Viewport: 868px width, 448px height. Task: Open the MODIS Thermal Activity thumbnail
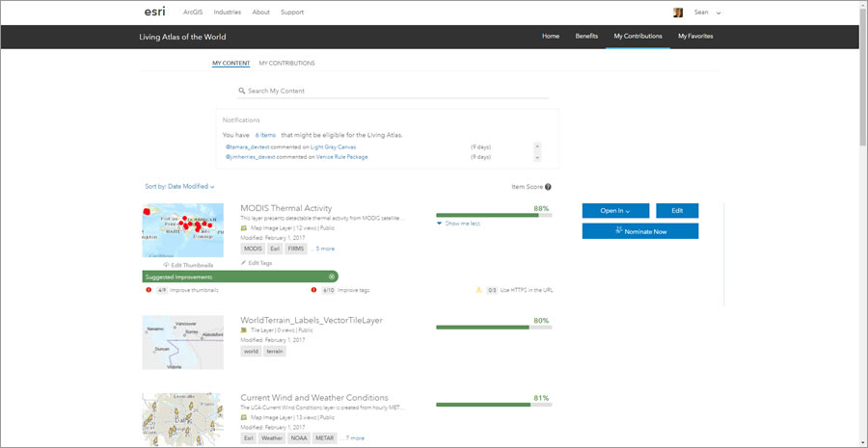[x=182, y=230]
